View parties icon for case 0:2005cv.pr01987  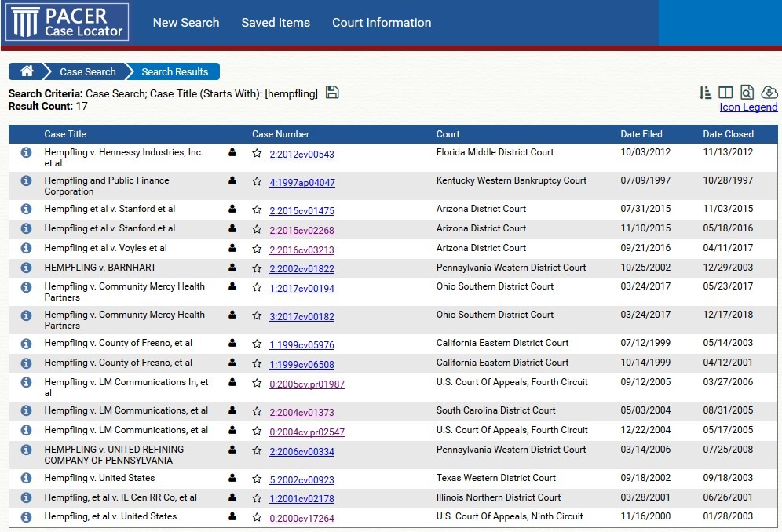tap(232, 382)
